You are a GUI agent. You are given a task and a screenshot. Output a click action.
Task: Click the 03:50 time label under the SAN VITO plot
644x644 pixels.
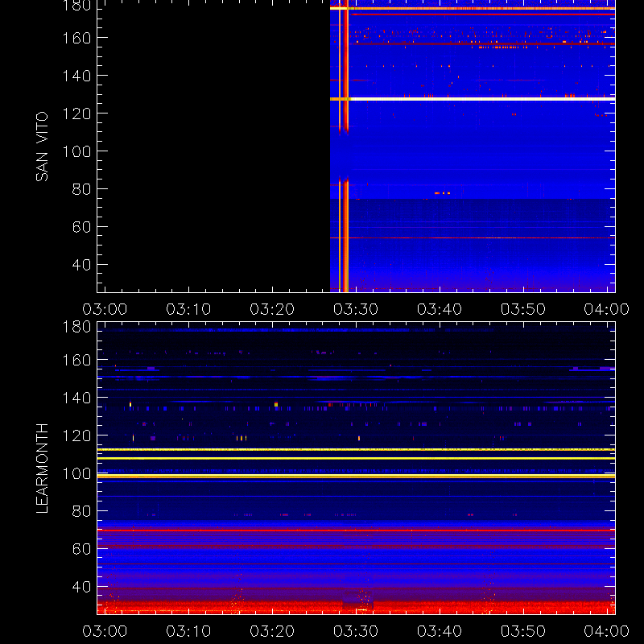(x=522, y=309)
